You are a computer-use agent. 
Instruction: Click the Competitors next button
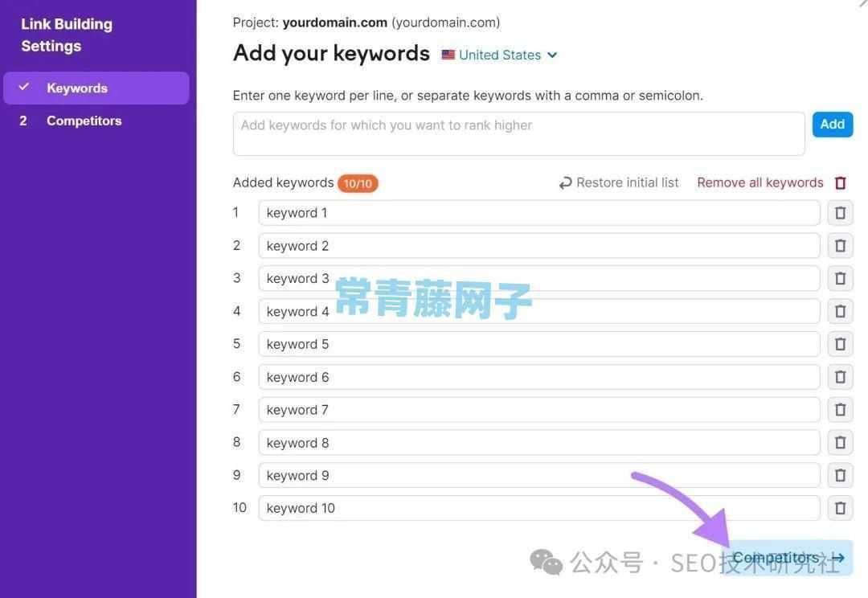(788, 558)
